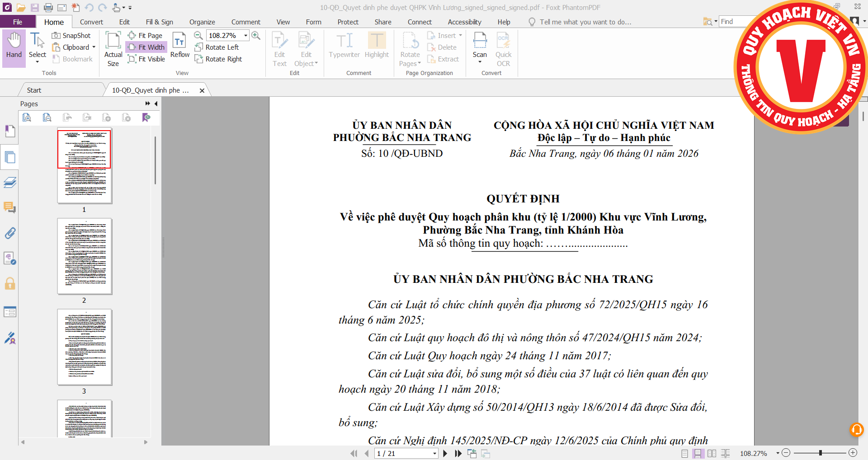The image size is (868, 460).
Task: Enable facing pages view in status bar
Action: 712,453
